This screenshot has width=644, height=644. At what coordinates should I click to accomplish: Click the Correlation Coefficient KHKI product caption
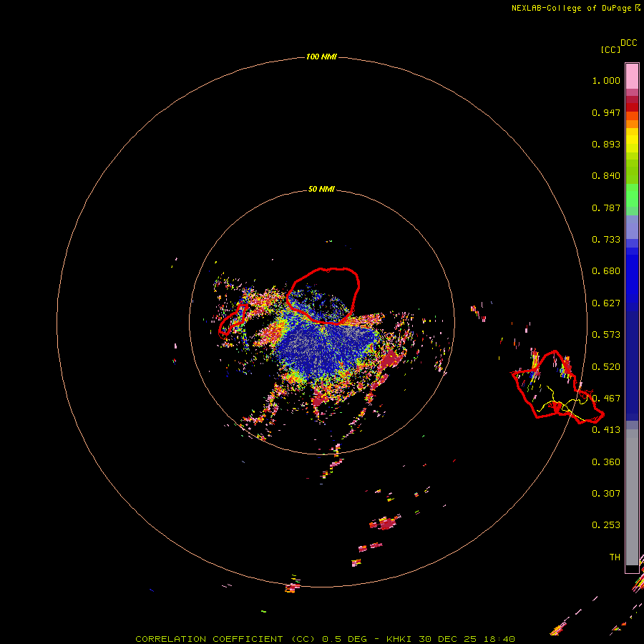[x=325, y=639]
